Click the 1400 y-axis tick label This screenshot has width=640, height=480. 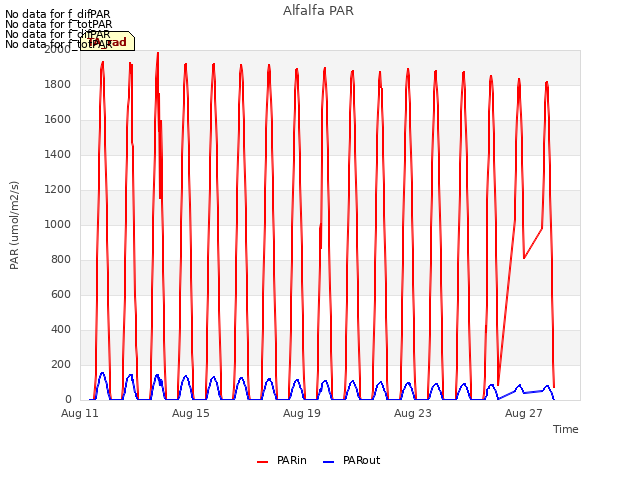pyautogui.click(x=58, y=154)
